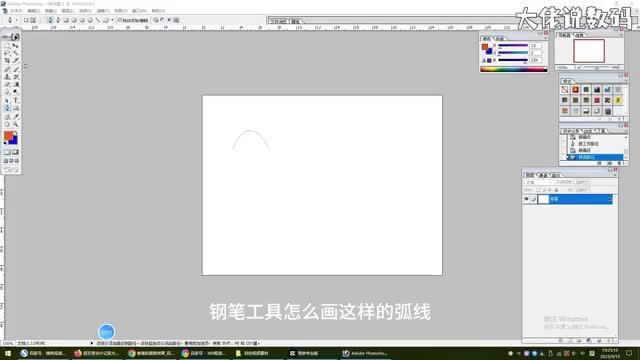Click Jump to ImageReady button in toolbox
This screenshot has height=360, width=640.
tap(11, 169)
